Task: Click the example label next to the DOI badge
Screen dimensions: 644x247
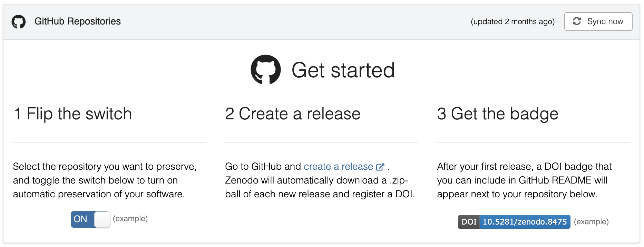Action: 591,222
